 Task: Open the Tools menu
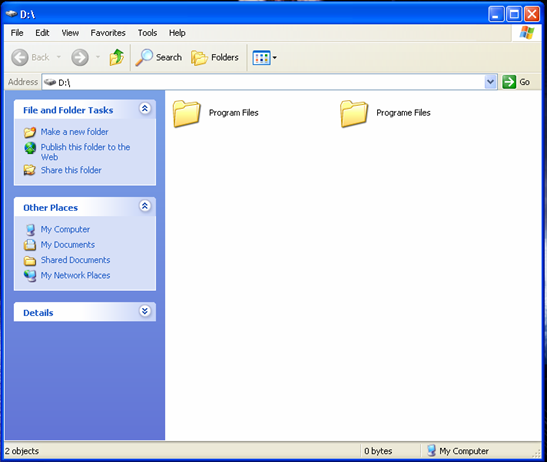pyautogui.click(x=147, y=33)
